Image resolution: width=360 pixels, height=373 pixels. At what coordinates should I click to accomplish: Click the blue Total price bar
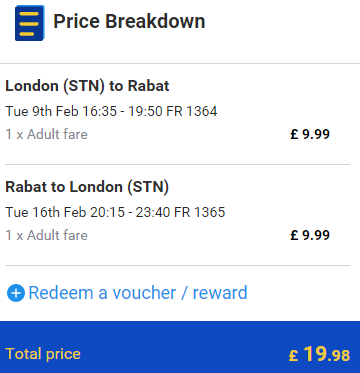[x=180, y=347]
